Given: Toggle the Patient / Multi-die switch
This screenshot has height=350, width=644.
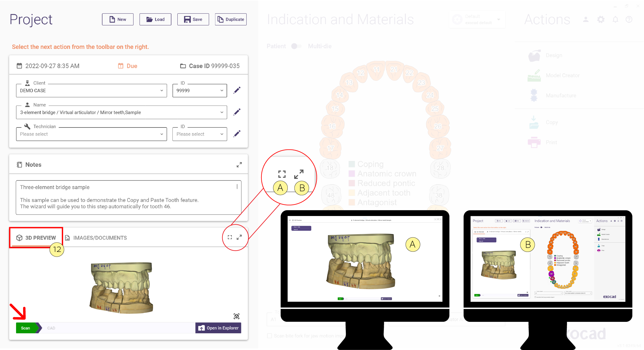Looking at the screenshot, I should [x=296, y=46].
